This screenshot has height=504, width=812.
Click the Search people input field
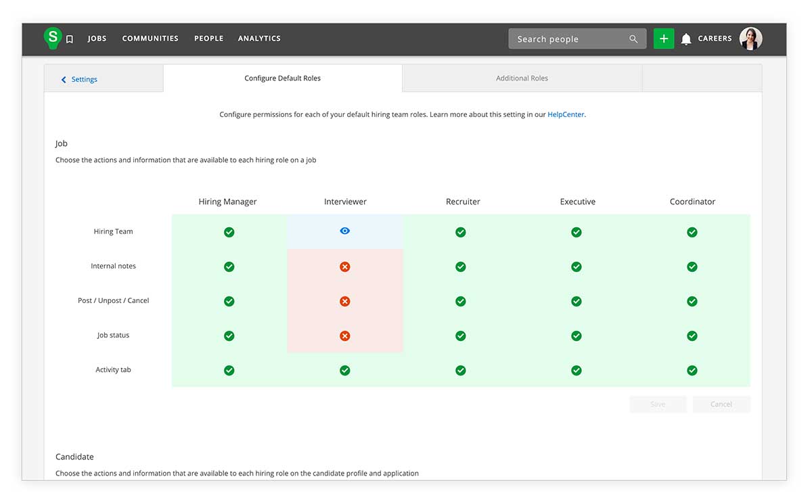tap(568, 39)
